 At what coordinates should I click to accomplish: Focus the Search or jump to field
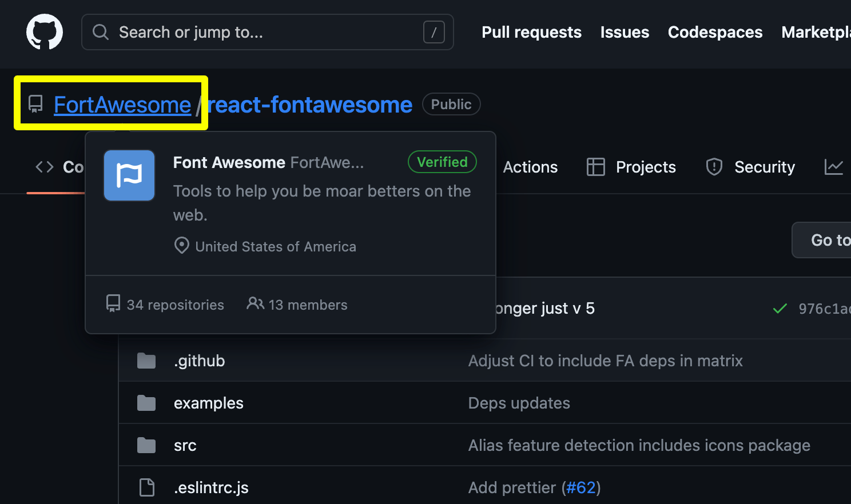pos(268,32)
